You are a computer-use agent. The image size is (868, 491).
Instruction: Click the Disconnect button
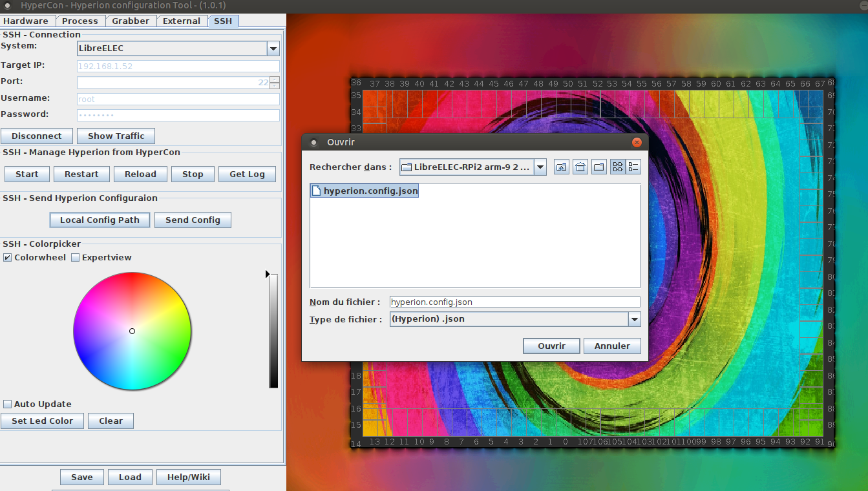pyautogui.click(x=37, y=136)
